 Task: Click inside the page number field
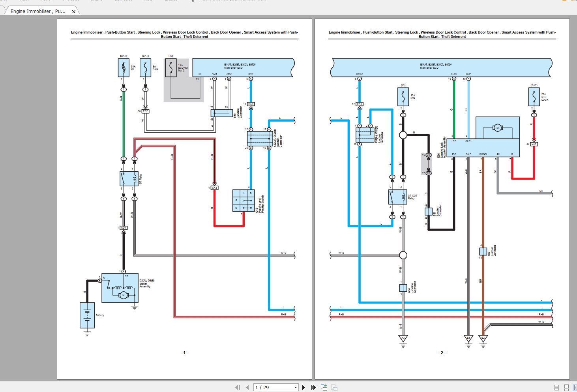(272, 387)
